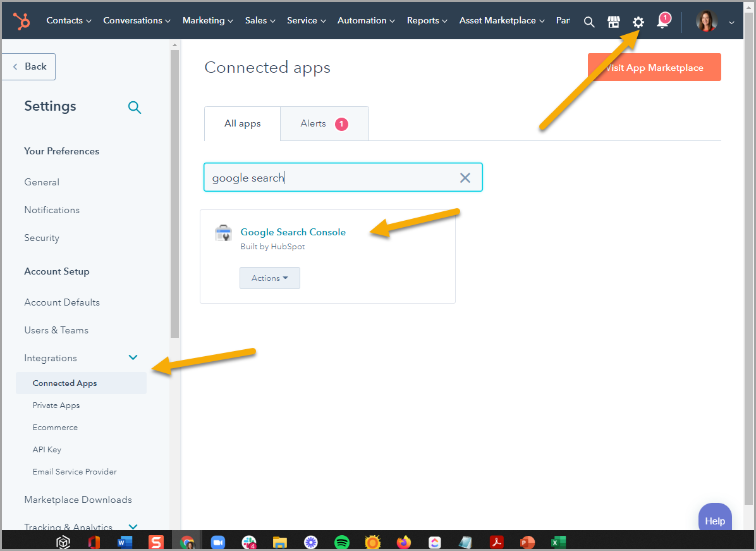Open Users & Teams settings

pos(56,330)
